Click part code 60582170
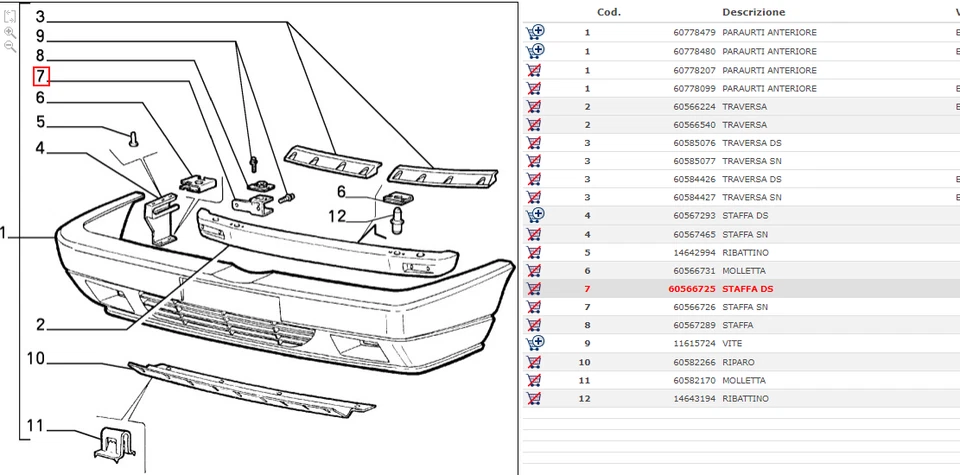Image resolution: width=960 pixels, height=475 pixels. [x=694, y=380]
